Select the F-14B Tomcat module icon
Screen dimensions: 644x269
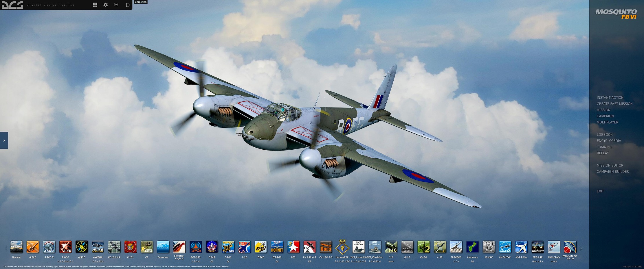pos(212,247)
